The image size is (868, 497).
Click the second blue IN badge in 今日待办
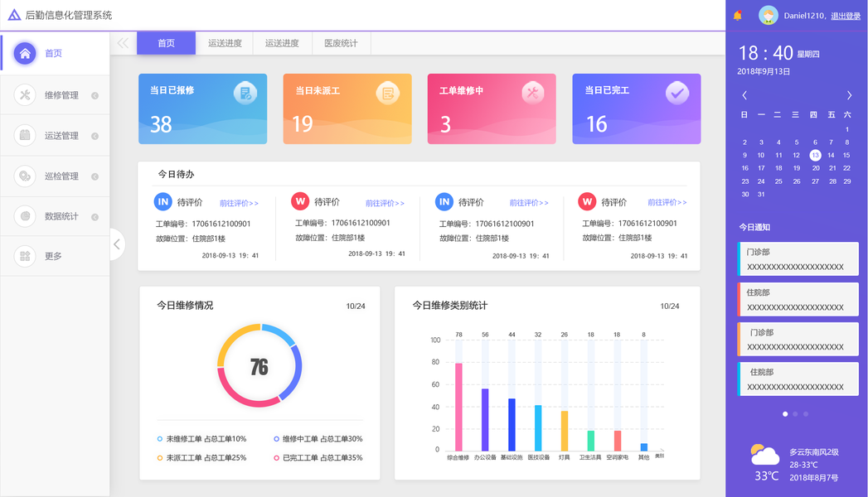point(444,202)
